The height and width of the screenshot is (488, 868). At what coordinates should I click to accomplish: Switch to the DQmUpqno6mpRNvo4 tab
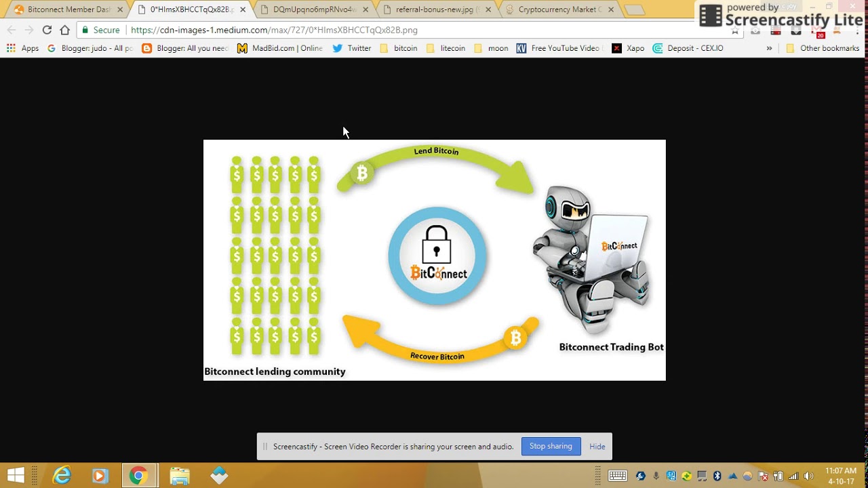(x=314, y=9)
